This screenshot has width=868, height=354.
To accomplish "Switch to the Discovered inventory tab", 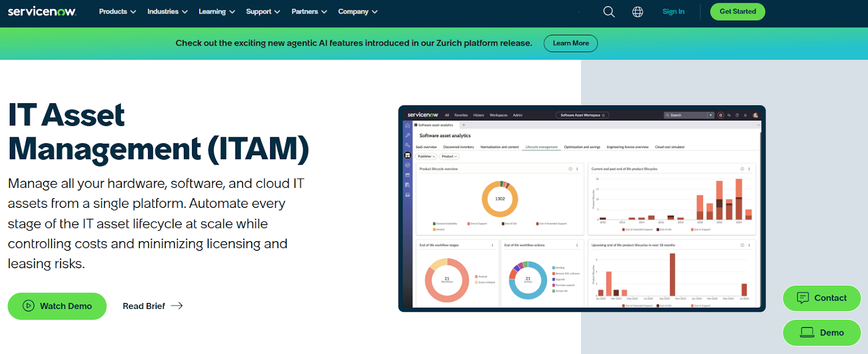I will tap(458, 147).
